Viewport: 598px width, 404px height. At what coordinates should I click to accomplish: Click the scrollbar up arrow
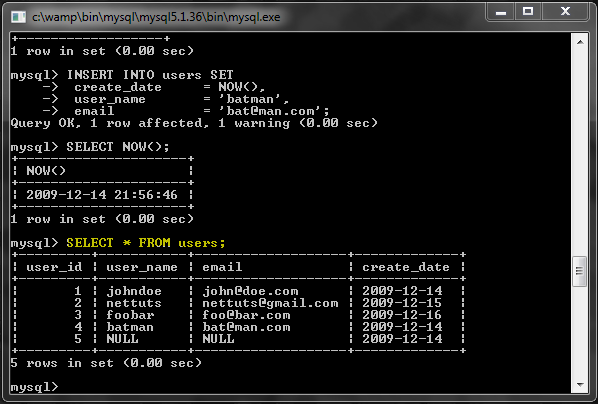(580, 42)
